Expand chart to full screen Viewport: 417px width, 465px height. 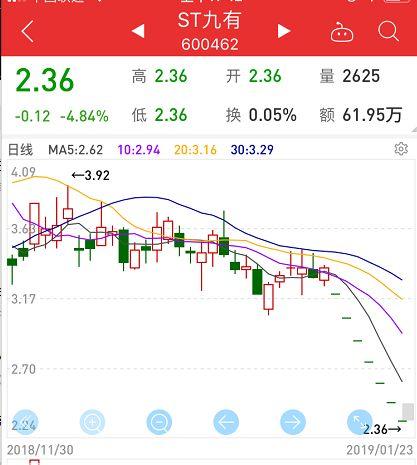(360, 422)
